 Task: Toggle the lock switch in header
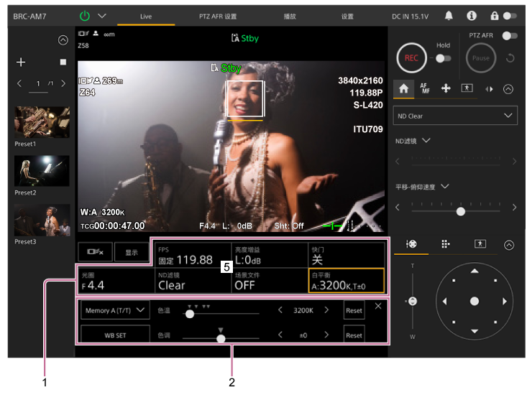[509, 15]
